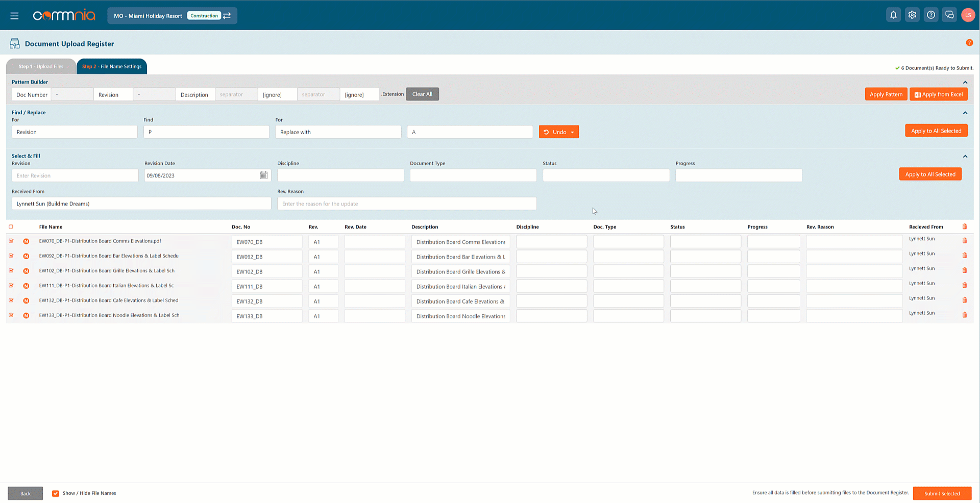Open the hamburger navigation menu

point(14,16)
